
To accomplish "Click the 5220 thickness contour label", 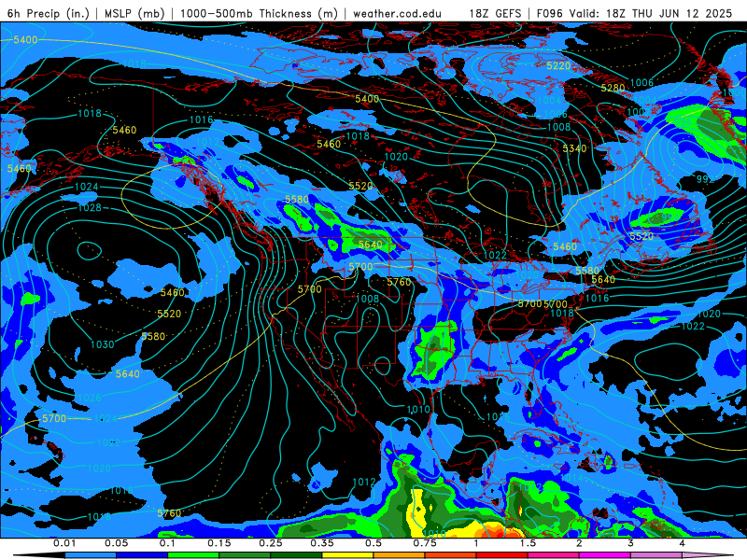I will click(558, 65).
